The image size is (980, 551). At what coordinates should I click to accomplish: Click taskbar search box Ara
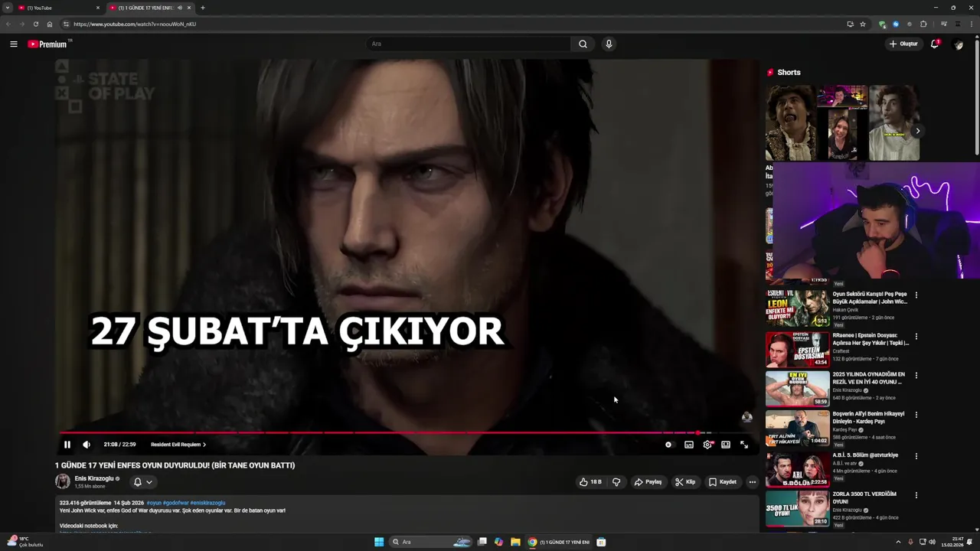pos(431,542)
